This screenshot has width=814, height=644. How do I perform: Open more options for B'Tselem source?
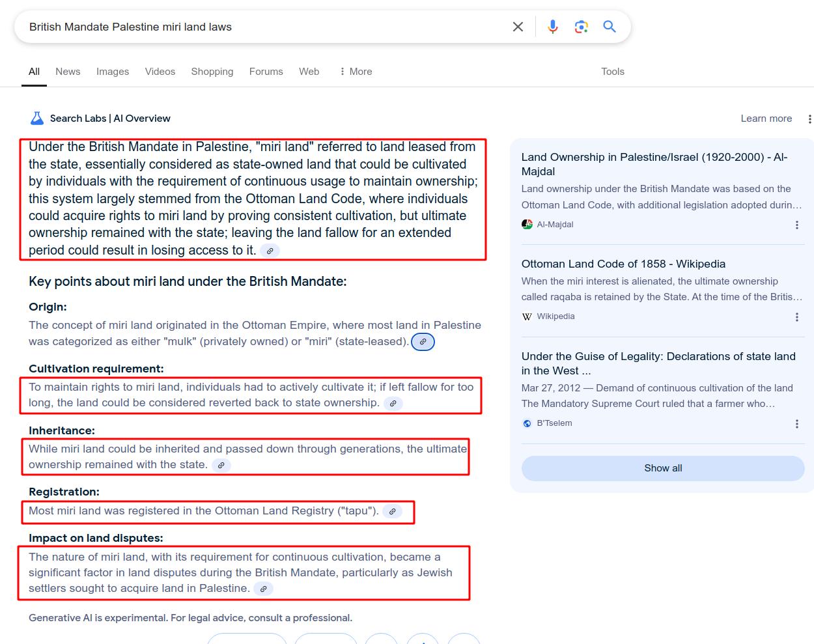coord(796,424)
